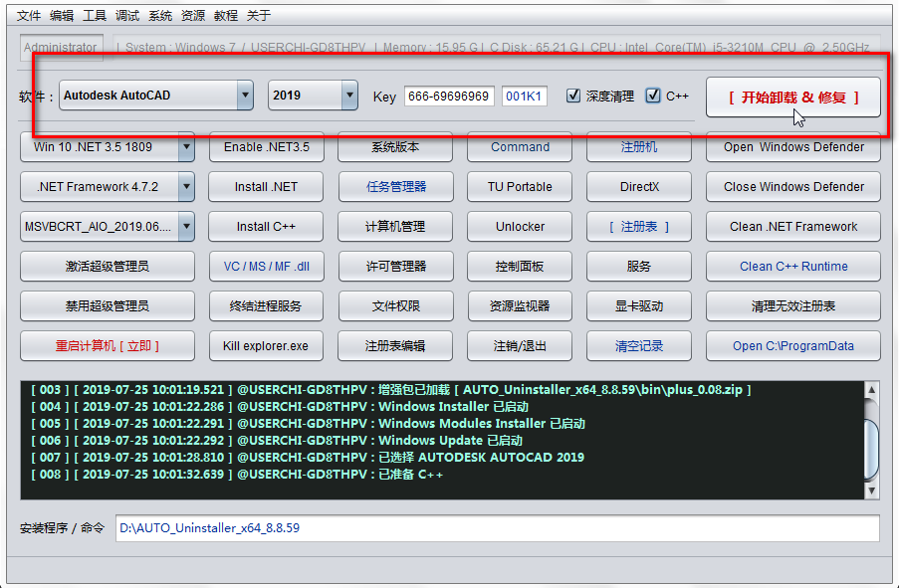Click the log panel scrollbar thumb

(x=871, y=449)
